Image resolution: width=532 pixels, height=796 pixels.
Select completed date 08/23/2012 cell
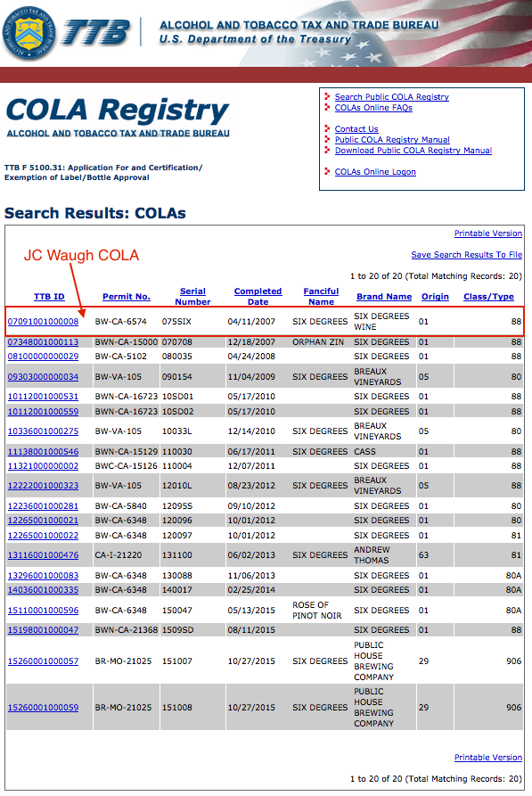[x=251, y=485]
